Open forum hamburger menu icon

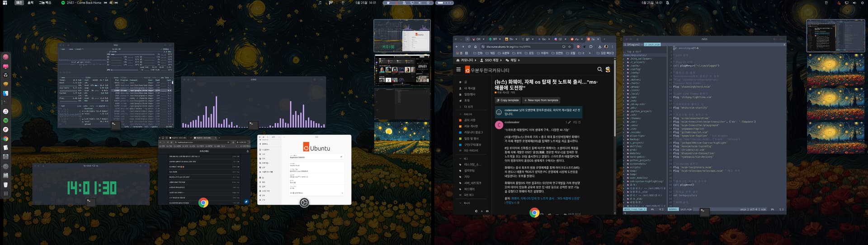[x=458, y=70]
